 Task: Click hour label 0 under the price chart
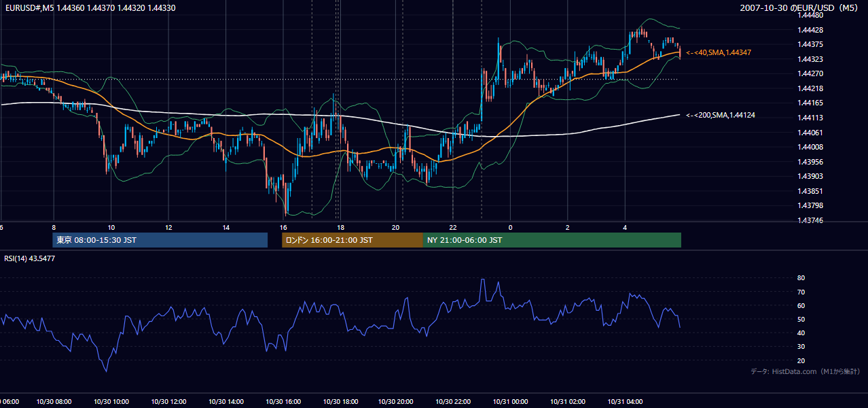(x=510, y=227)
